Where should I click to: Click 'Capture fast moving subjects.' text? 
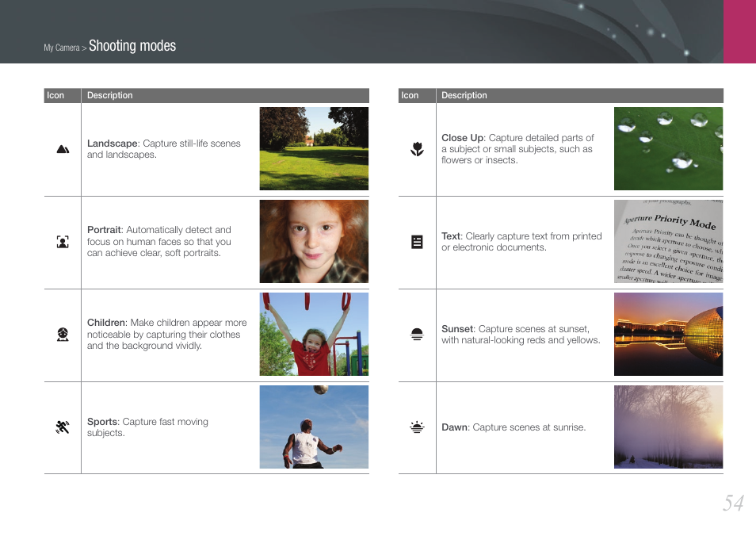click(x=147, y=427)
